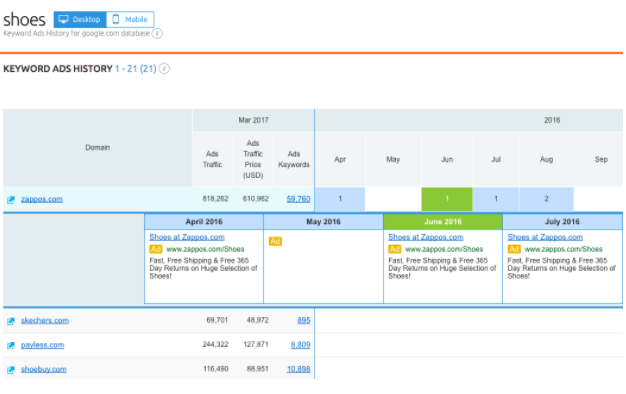The height and width of the screenshot is (394, 626).
Task: Switch to Mobile view
Action: point(130,19)
